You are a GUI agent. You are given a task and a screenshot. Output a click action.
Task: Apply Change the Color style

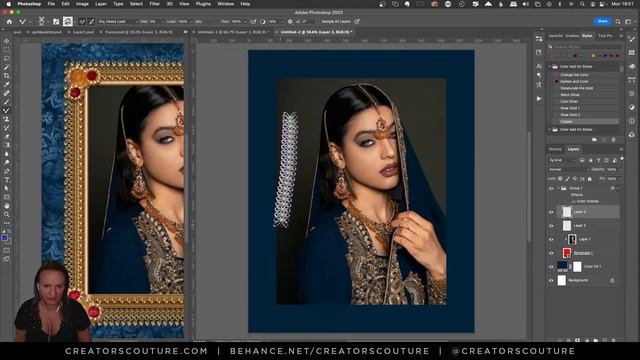586,75
